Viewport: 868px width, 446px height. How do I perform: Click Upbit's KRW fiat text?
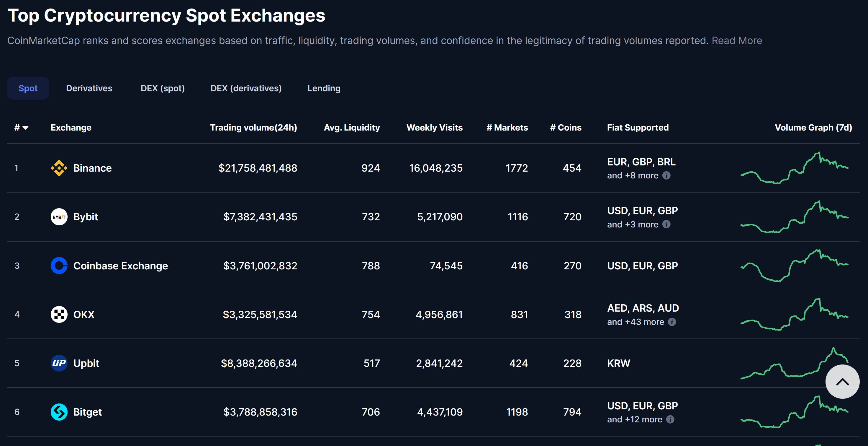[618, 363]
